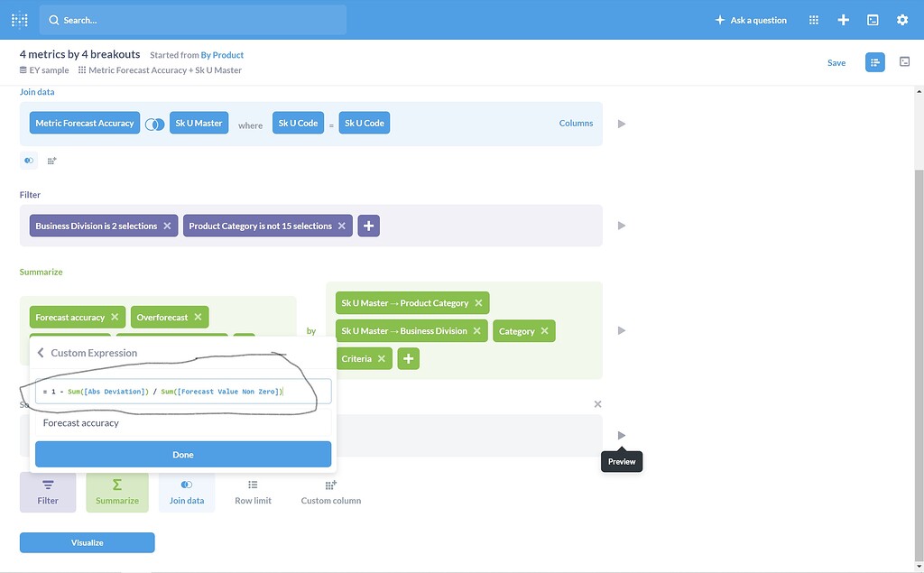Open the browse data grid icon
Image resolution: width=924 pixels, height=573 pixels.
coord(814,20)
